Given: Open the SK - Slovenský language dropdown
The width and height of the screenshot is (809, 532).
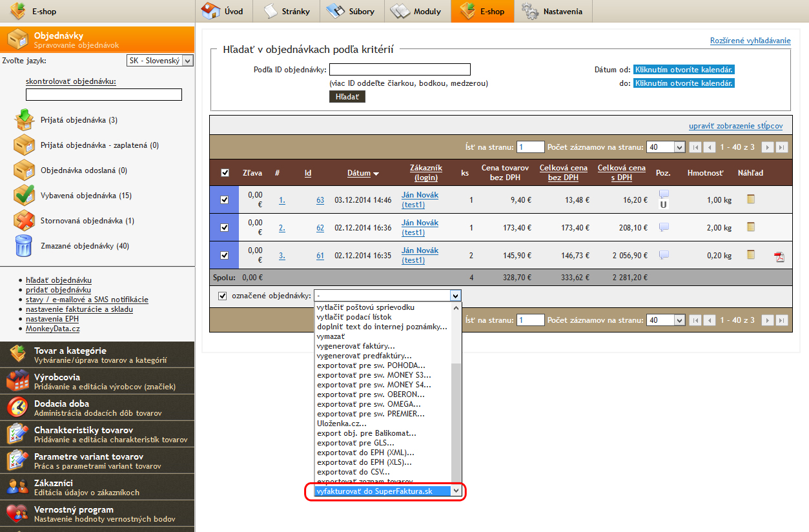Looking at the screenshot, I should 160,61.
